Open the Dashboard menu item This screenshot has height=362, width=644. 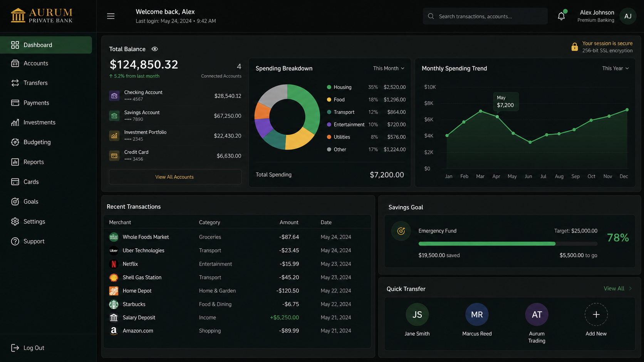pos(46,45)
